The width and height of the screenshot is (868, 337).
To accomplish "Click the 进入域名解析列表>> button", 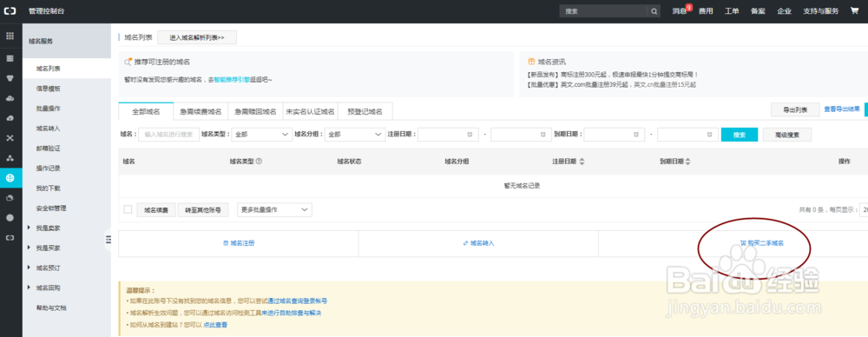I will [x=197, y=37].
